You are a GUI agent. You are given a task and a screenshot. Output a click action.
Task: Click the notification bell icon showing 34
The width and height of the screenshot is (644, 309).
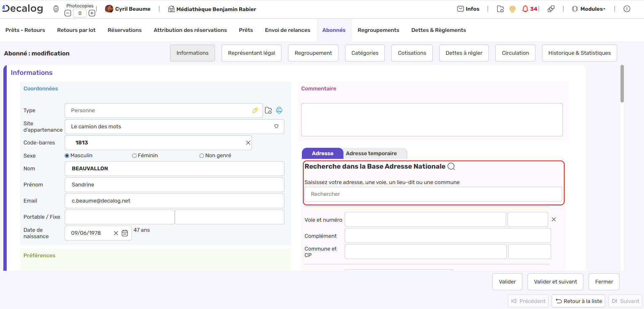coord(525,9)
